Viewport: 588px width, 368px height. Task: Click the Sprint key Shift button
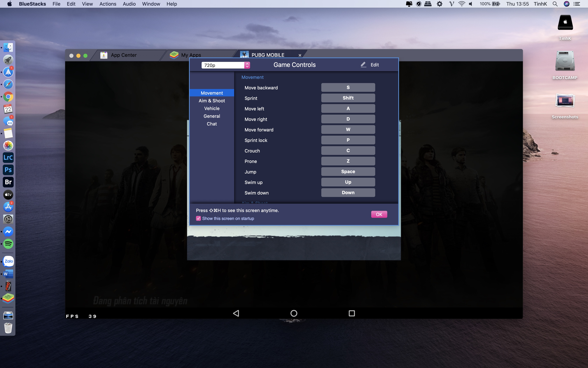tap(348, 98)
